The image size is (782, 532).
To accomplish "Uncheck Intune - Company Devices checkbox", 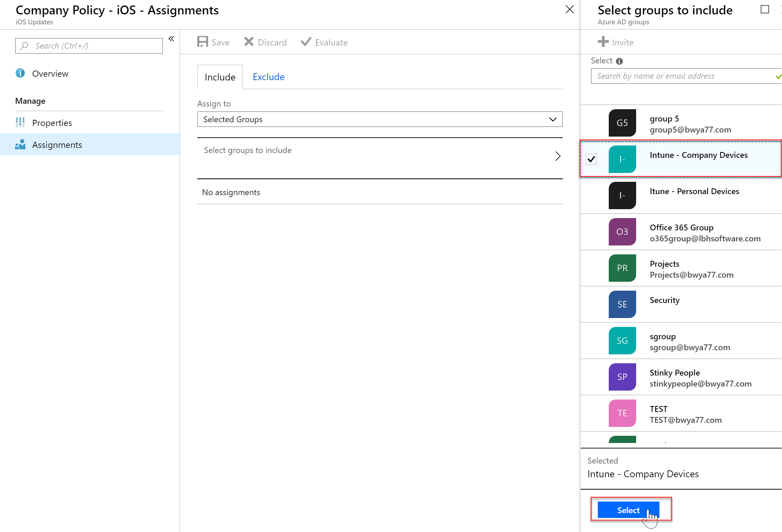I will coord(591,159).
